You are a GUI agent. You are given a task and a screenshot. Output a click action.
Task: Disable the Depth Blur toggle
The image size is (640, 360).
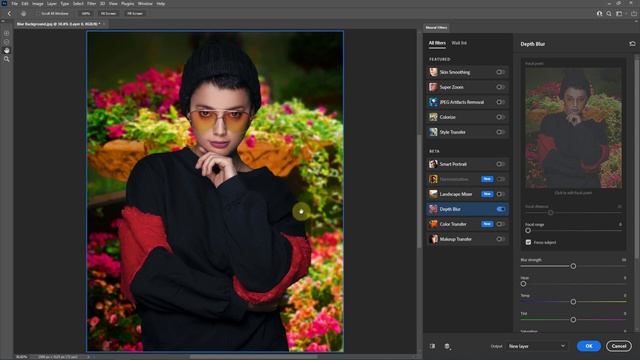click(x=500, y=209)
